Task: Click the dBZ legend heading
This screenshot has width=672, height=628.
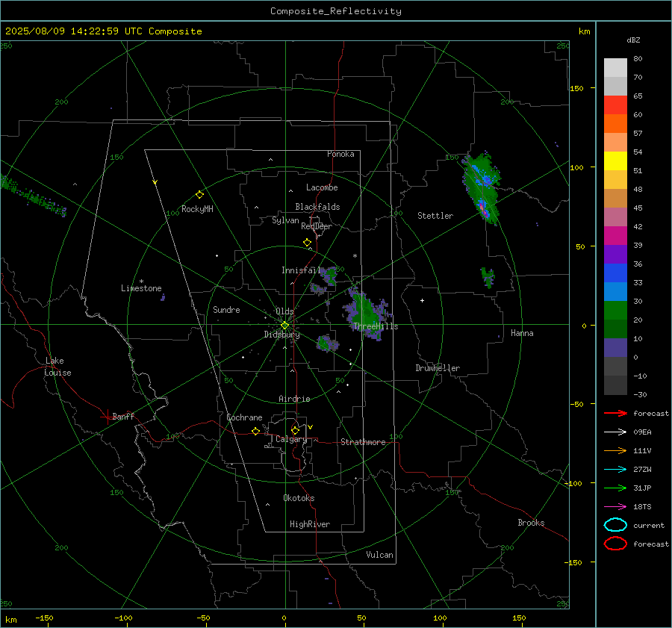Action: 633,40
